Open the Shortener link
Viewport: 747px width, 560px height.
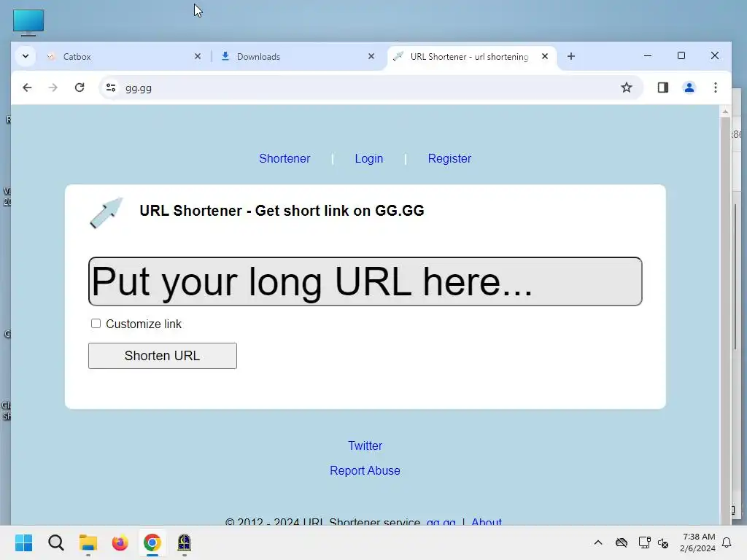(x=285, y=158)
